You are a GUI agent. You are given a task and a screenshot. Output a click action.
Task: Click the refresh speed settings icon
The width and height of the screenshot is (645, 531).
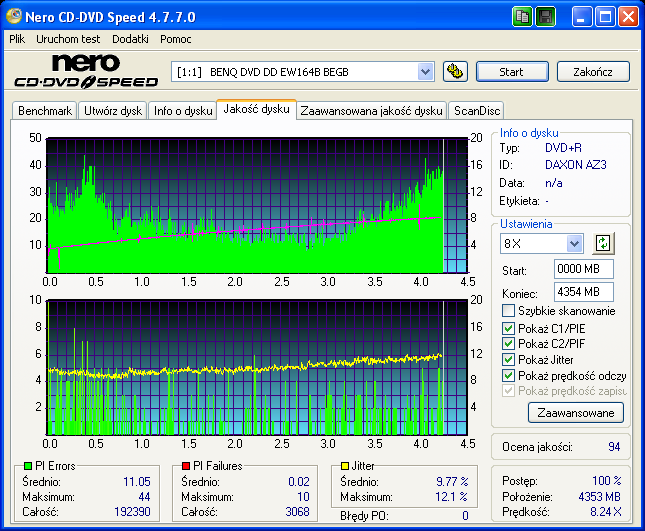pos(603,243)
